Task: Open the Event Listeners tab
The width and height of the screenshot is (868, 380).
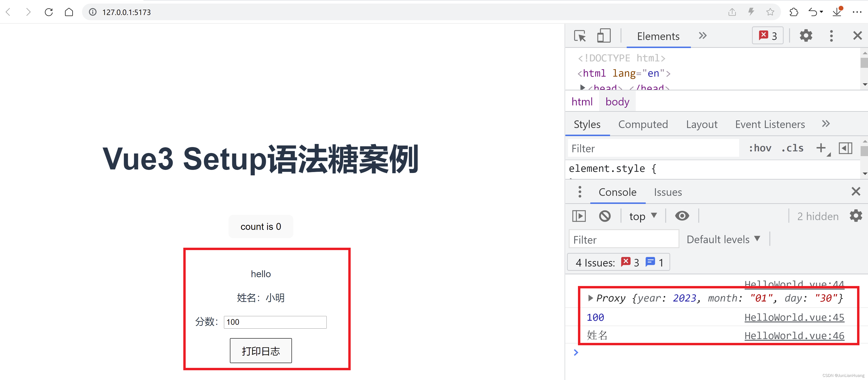Action: click(770, 124)
